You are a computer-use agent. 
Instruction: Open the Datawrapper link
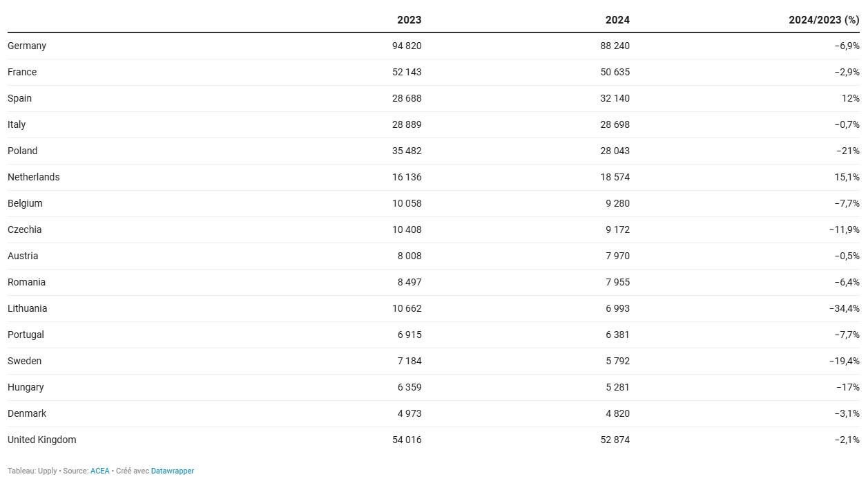tap(173, 471)
